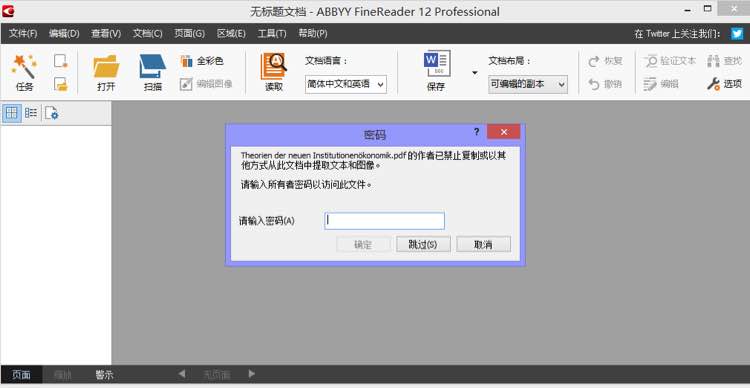Screen dimensions: 750x388
Task: Open the 查看(V) menu
Action: pos(106,33)
